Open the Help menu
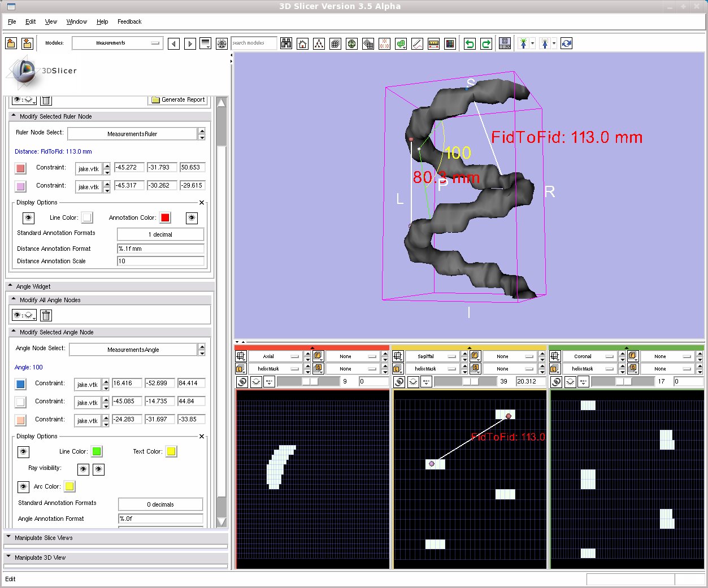Viewport: 708px width, 588px height. [x=102, y=21]
